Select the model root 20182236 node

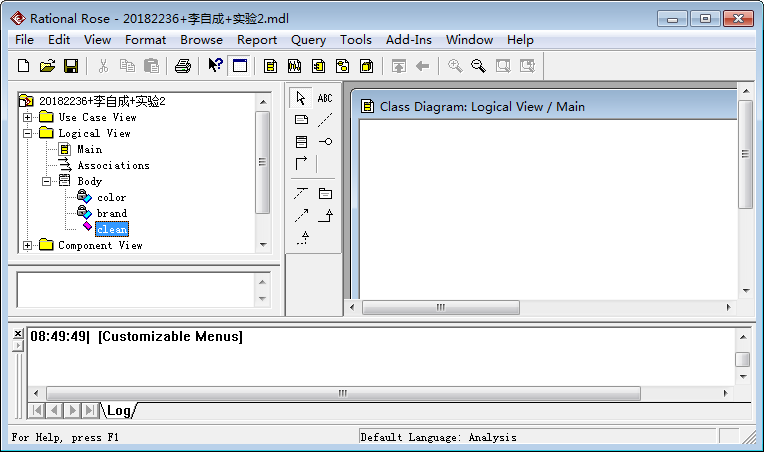102,101
